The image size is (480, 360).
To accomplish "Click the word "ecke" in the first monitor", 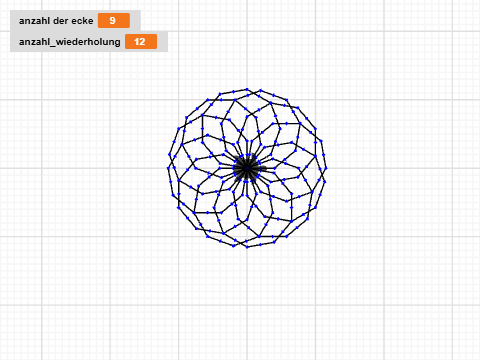I will tap(82, 21).
